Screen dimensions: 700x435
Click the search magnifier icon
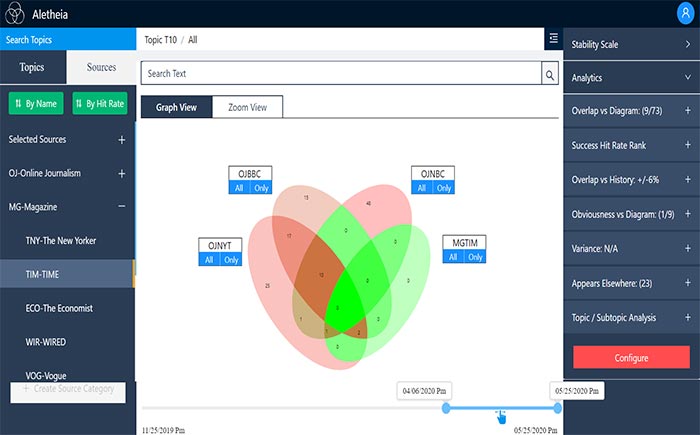click(549, 74)
